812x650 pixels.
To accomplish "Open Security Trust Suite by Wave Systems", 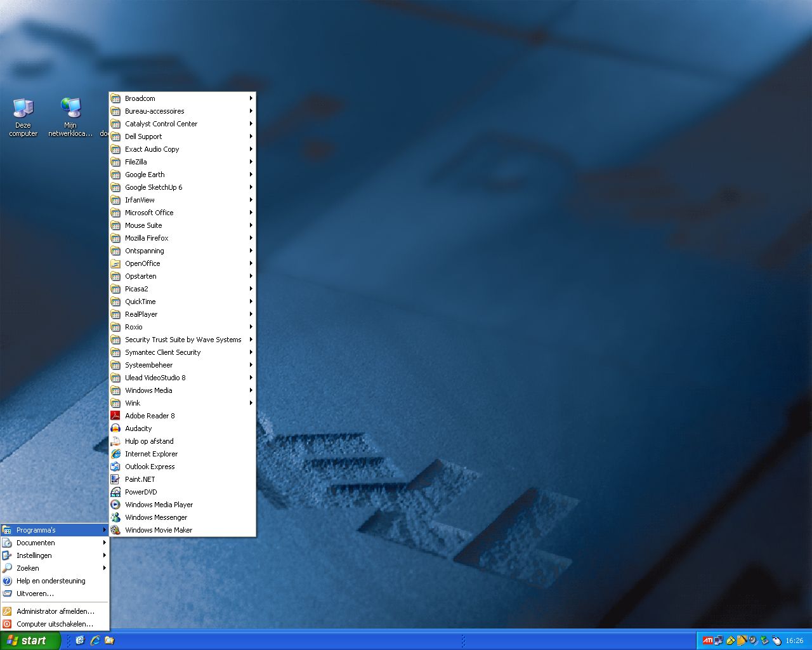I will (183, 340).
